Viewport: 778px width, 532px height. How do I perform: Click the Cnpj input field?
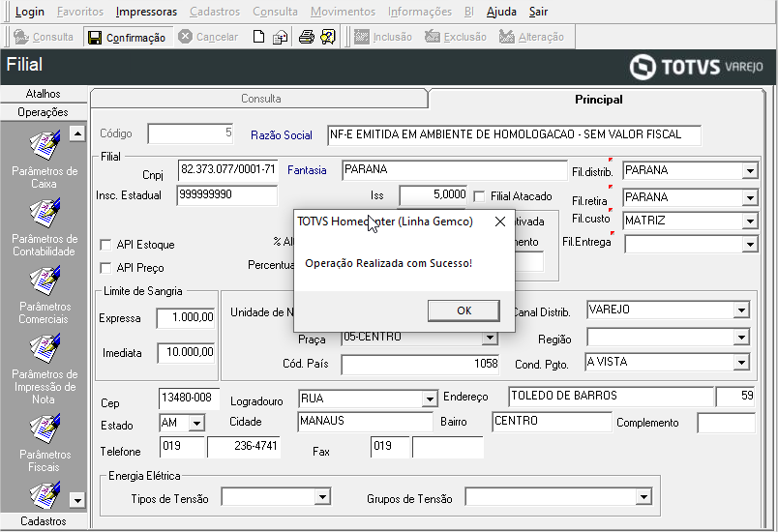227,170
